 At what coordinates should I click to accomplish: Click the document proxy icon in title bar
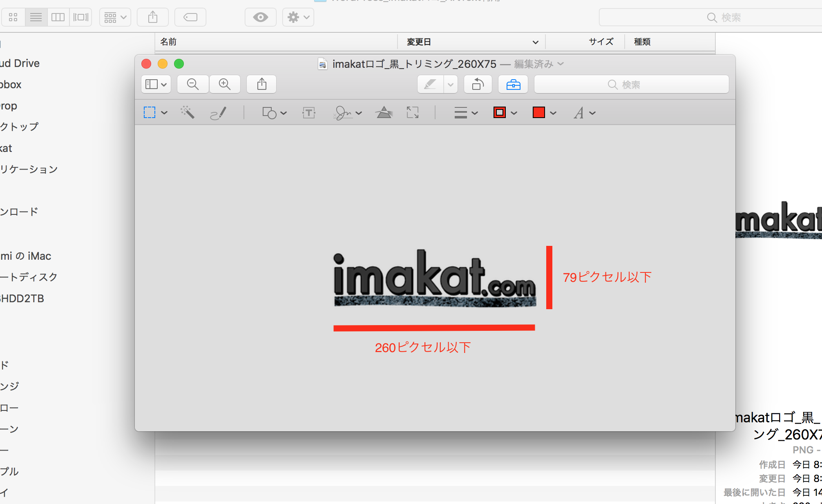coord(323,64)
